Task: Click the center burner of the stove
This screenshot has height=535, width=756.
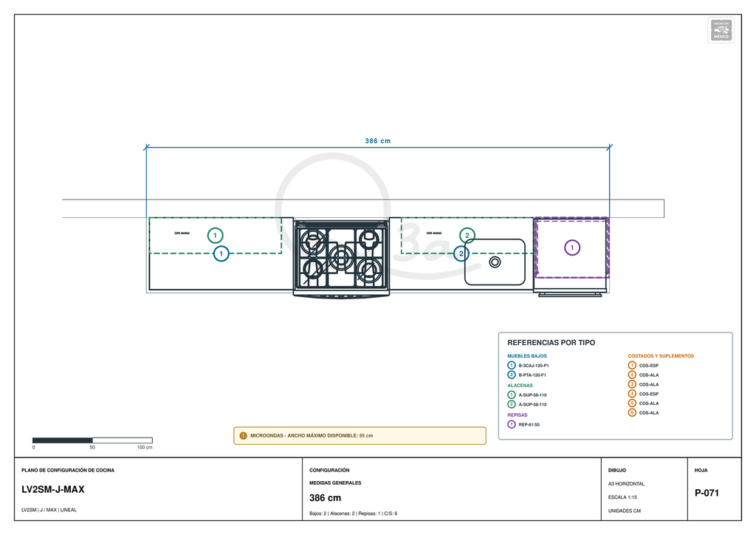Action: point(341,256)
